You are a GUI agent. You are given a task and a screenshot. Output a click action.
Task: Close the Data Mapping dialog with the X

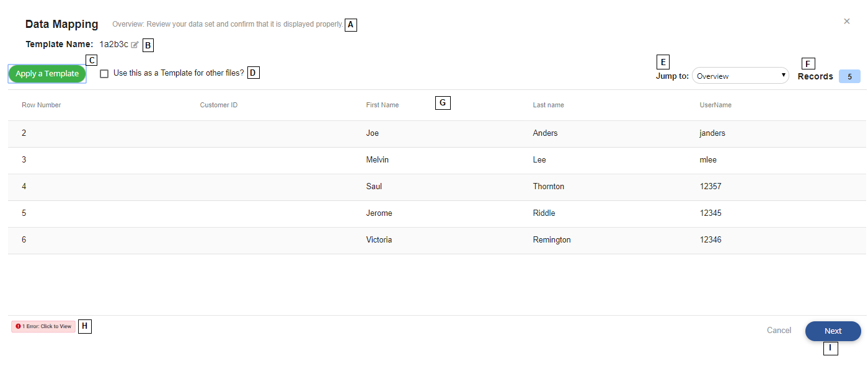pos(846,20)
